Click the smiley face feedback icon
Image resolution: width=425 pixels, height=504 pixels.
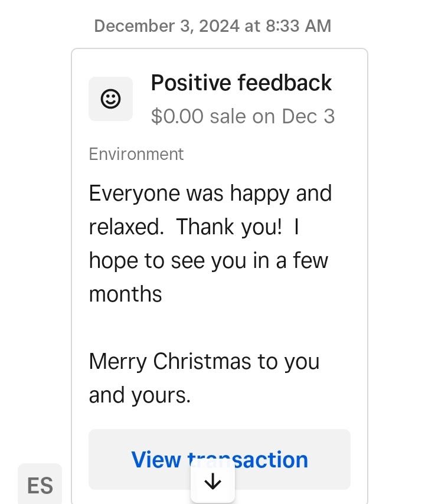110,99
